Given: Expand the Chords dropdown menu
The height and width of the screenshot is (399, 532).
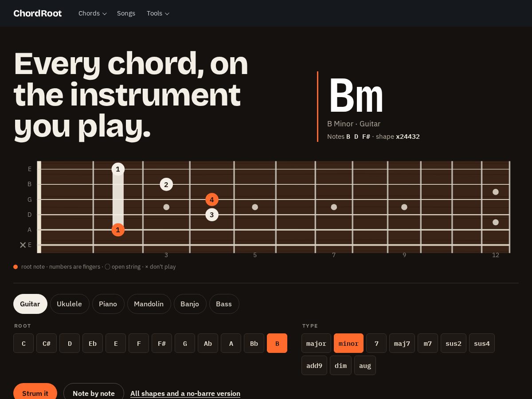Looking at the screenshot, I should 93,13.
